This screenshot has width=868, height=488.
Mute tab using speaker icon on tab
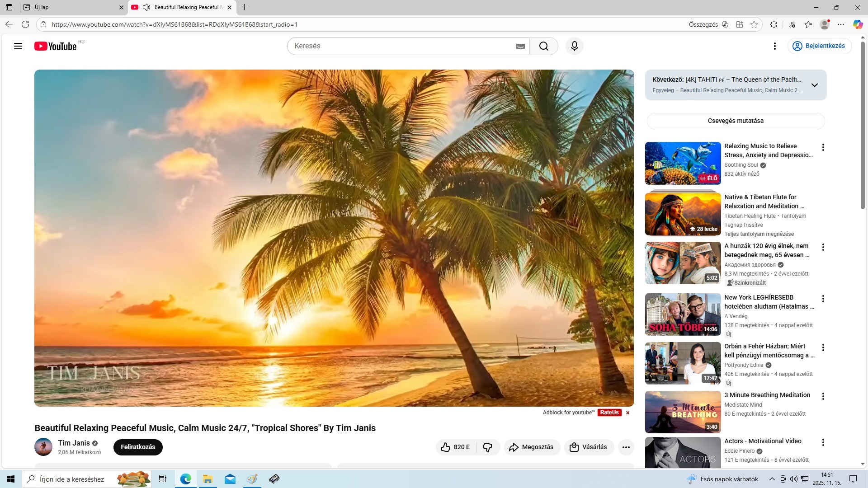click(146, 7)
